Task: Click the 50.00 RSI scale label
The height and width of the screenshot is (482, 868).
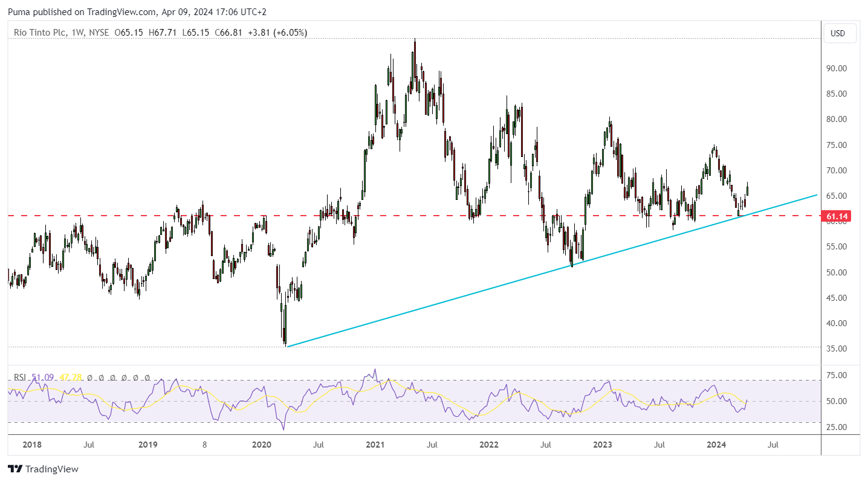Action: coord(838,401)
